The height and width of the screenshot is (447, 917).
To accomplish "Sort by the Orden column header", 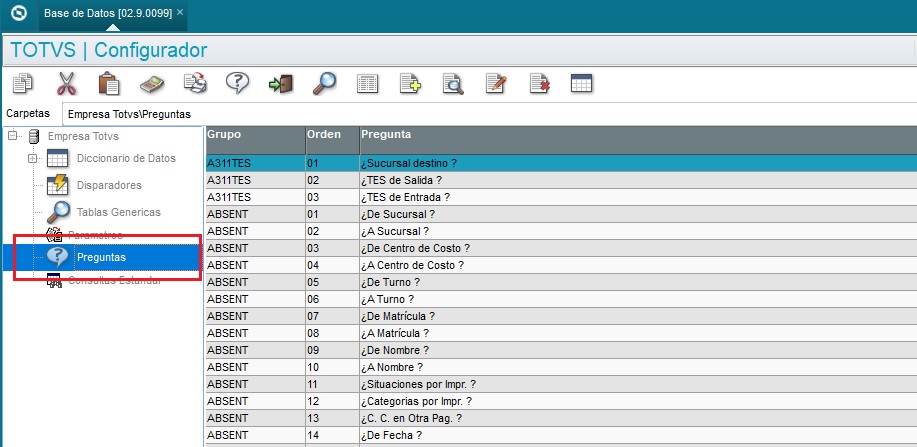I will [x=332, y=140].
